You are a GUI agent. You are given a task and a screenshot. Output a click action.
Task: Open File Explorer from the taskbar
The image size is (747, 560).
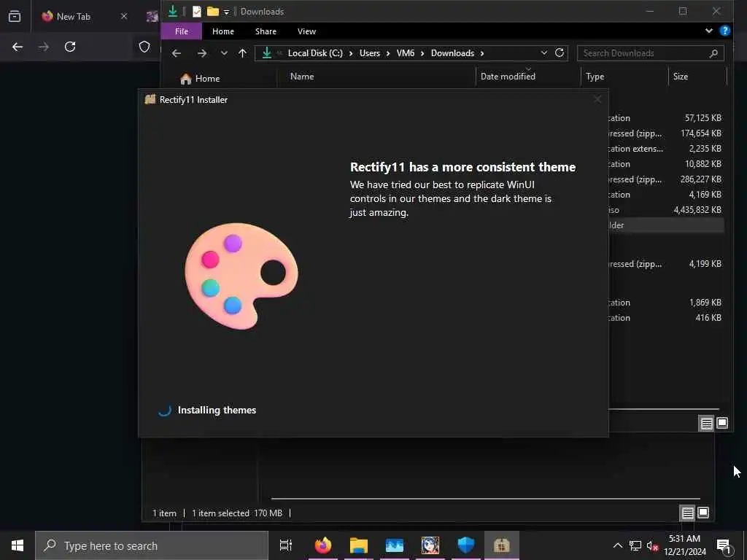pos(359,545)
